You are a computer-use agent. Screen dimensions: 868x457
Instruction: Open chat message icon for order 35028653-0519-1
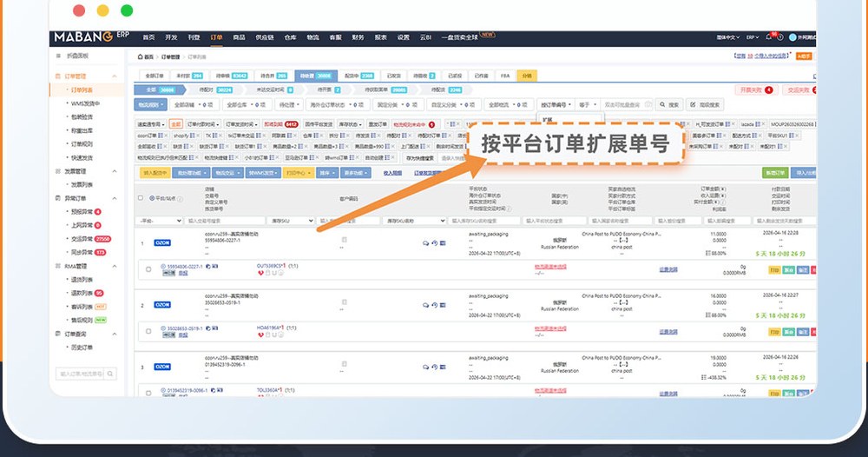click(x=425, y=305)
